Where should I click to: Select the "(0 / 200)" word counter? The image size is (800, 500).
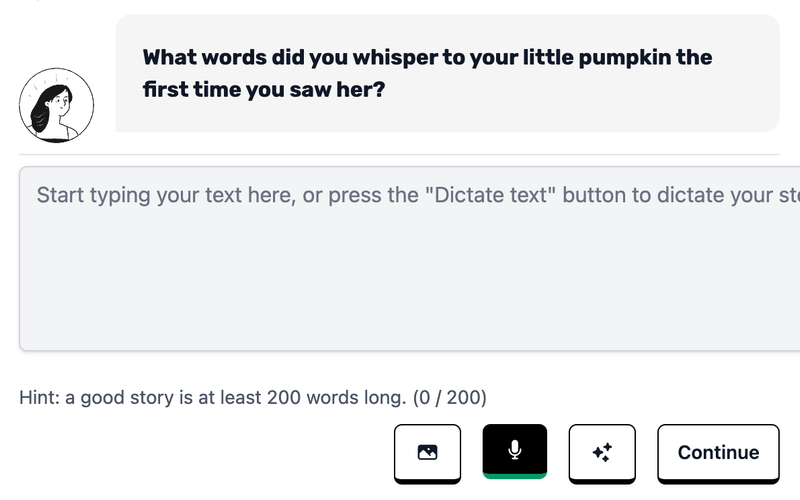[x=448, y=397]
